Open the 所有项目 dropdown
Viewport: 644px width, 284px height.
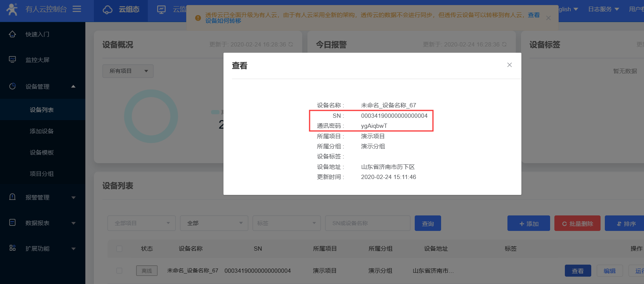[x=128, y=71]
